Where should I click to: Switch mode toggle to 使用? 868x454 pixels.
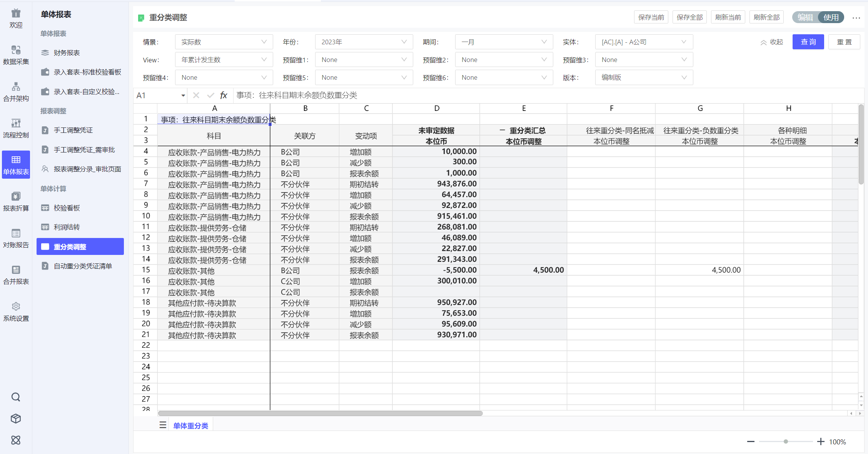point(831,17)
